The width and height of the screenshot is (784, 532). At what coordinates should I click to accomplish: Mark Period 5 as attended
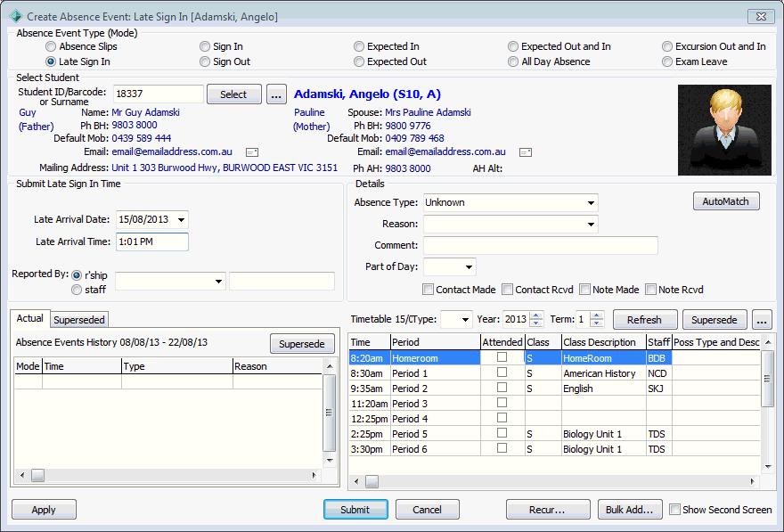[x=502, y=433]
